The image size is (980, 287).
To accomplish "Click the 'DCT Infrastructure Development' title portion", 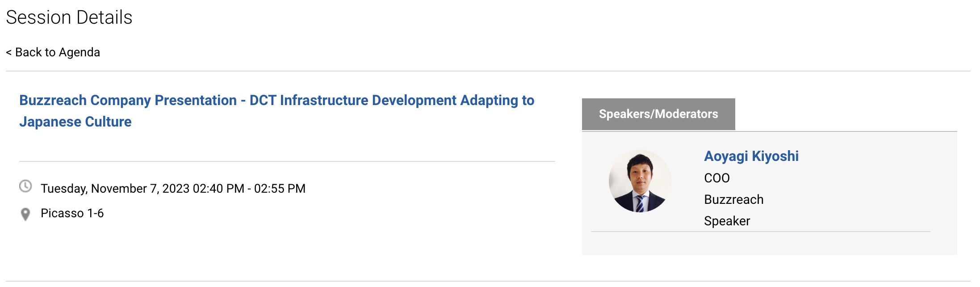I will (353, 100).
